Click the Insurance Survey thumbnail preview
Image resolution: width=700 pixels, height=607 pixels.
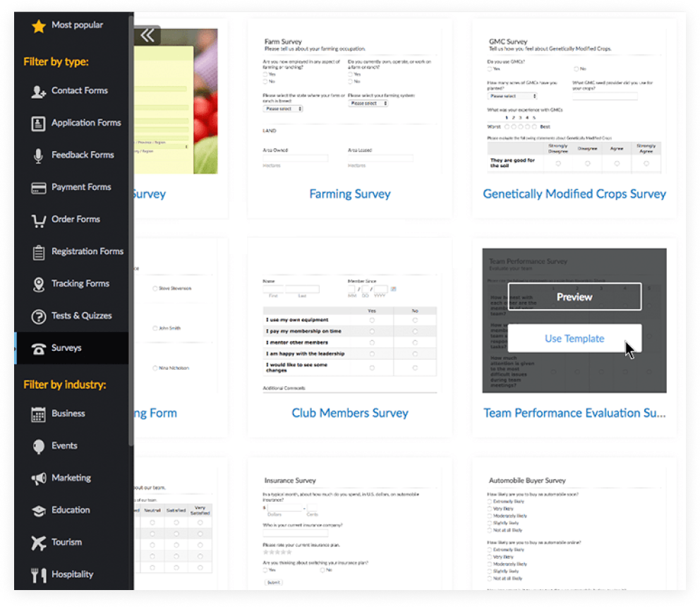coord(349,529)
